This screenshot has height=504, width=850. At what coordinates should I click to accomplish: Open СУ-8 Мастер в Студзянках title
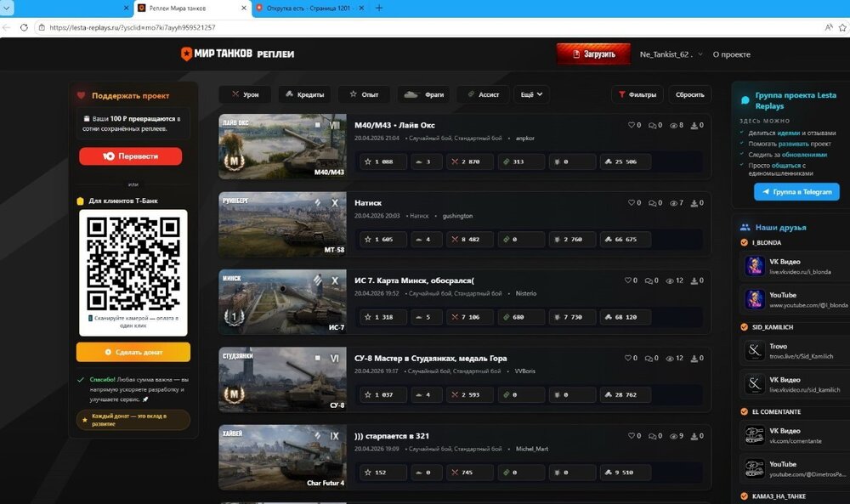click(430, 358)
